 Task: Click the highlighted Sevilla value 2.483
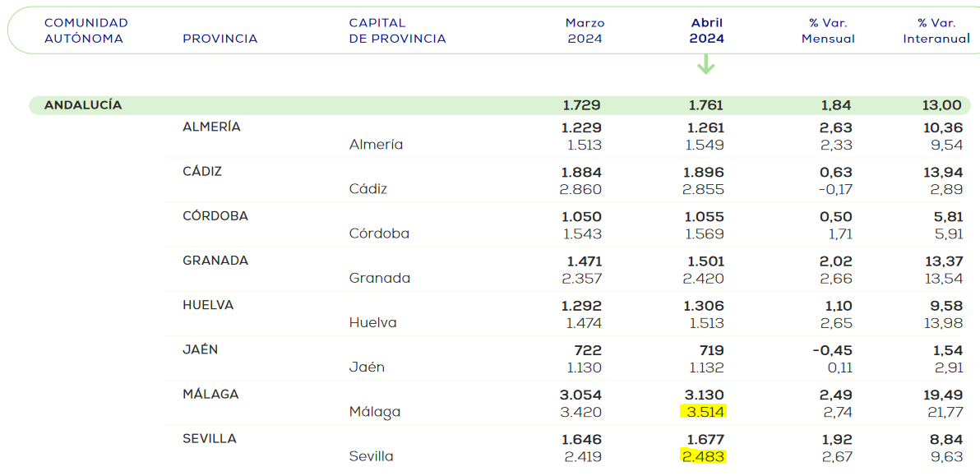pyautogui.click(x=703, y=456)
